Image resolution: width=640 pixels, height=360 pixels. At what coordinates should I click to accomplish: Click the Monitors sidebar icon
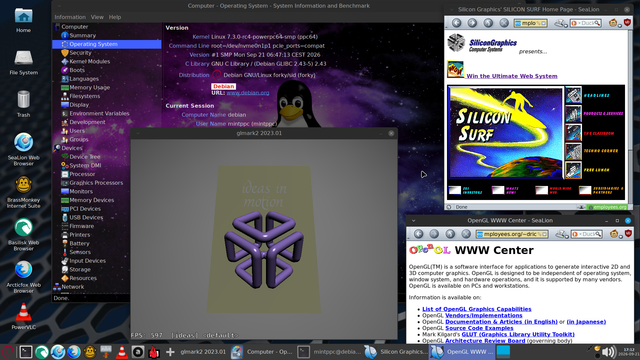pyautogui.click(x=64, y=191)
